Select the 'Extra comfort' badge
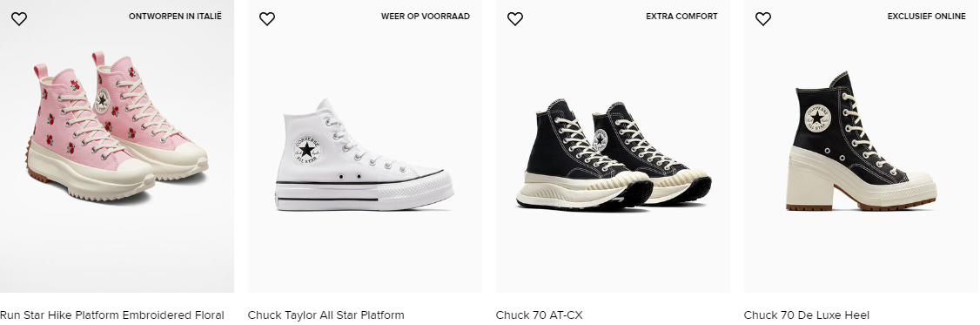Image resolution: width=980 pixels, height=325 pixels. (681, 17)
